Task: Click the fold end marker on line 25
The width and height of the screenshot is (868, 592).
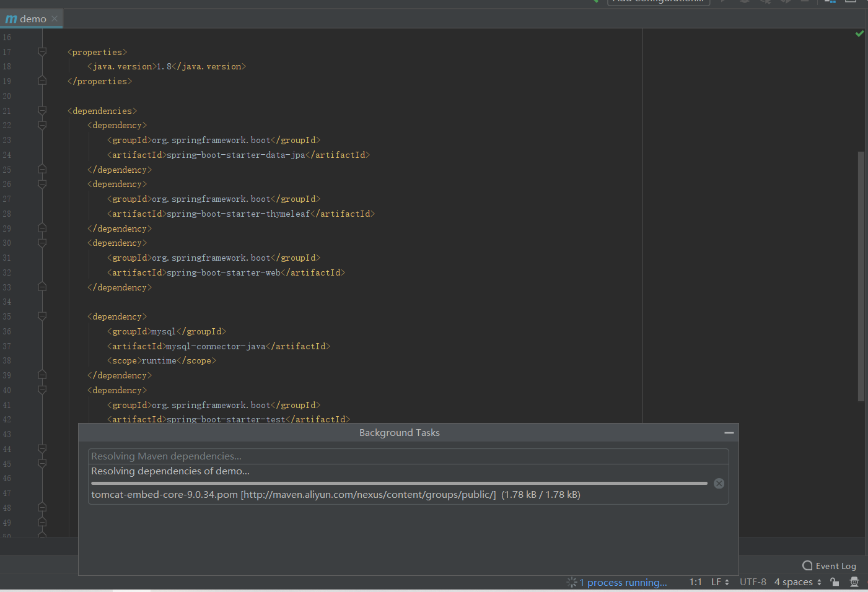Action: (x=42, y=170)
